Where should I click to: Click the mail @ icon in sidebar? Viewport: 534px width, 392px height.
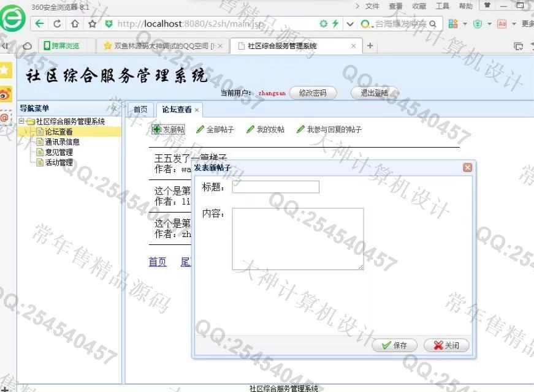(x=4, y=118)
